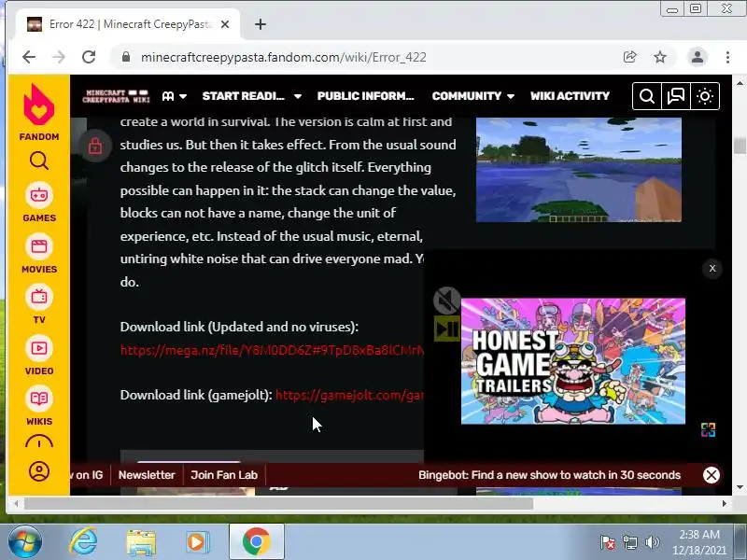Screen dimensions: 747x560
Task: Share this page icon
Action: tap(629, 57)
